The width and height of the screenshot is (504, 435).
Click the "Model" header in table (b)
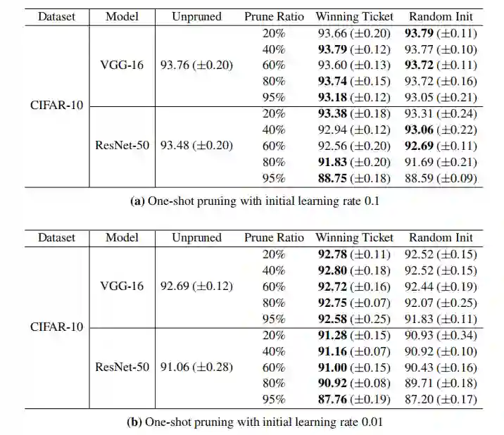tap(122, 238)
